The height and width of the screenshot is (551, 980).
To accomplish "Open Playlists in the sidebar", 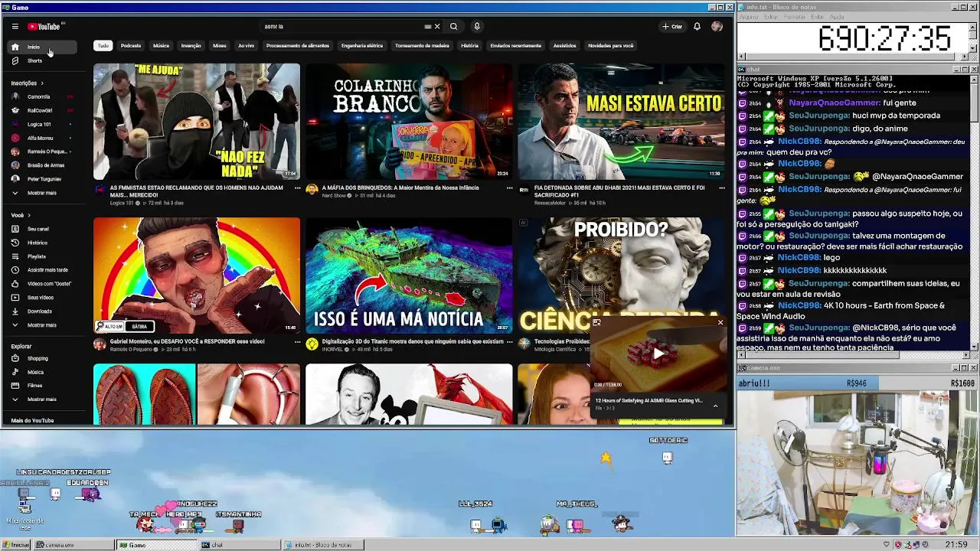I will pyautogui.click(x=42, y=256).
